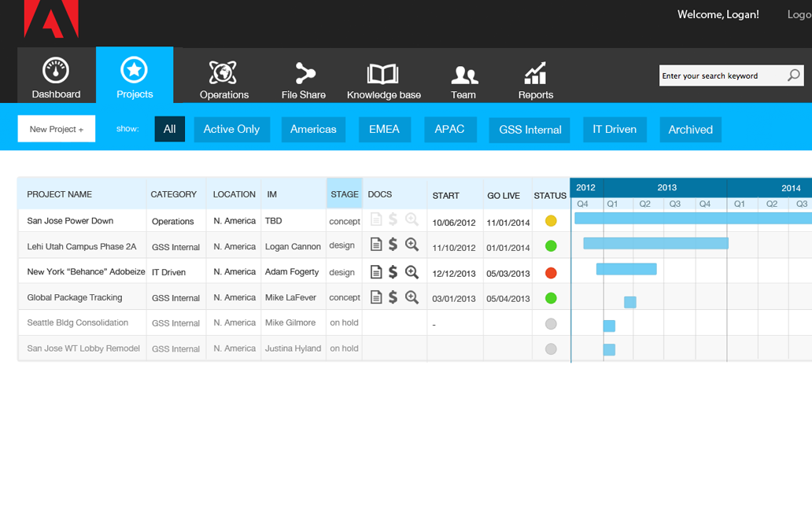Image resolution: width=812 pixels, height=512 pixels.
Task: Open the Dashboard gauge icon
Action: (56, 71)
